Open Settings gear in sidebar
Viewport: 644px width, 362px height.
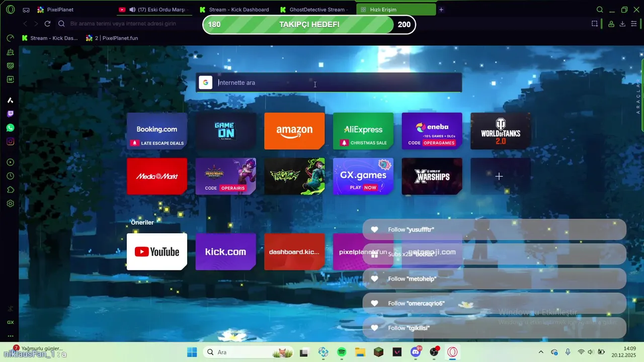(10, 204)
